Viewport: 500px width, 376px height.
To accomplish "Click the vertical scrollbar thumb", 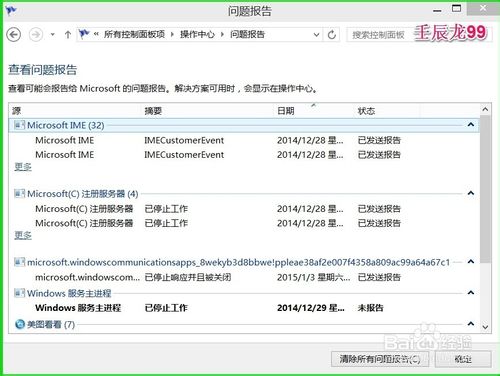I will 486,189.
